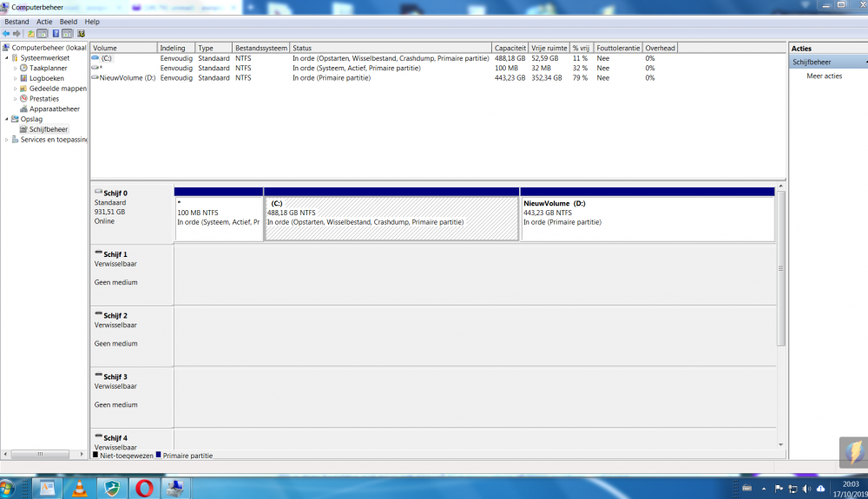
Task: Select the NieuwVolume (D:) partition block
Action: (647, 219)
